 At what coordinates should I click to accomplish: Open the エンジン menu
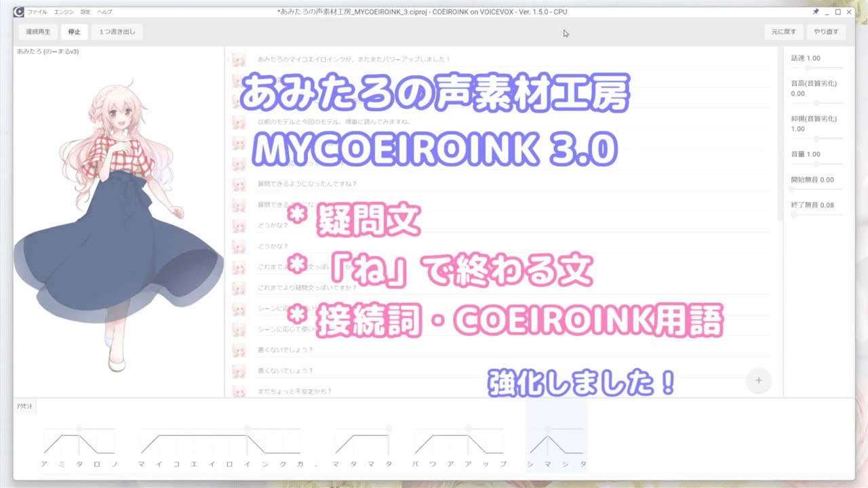tap(64, 12)
